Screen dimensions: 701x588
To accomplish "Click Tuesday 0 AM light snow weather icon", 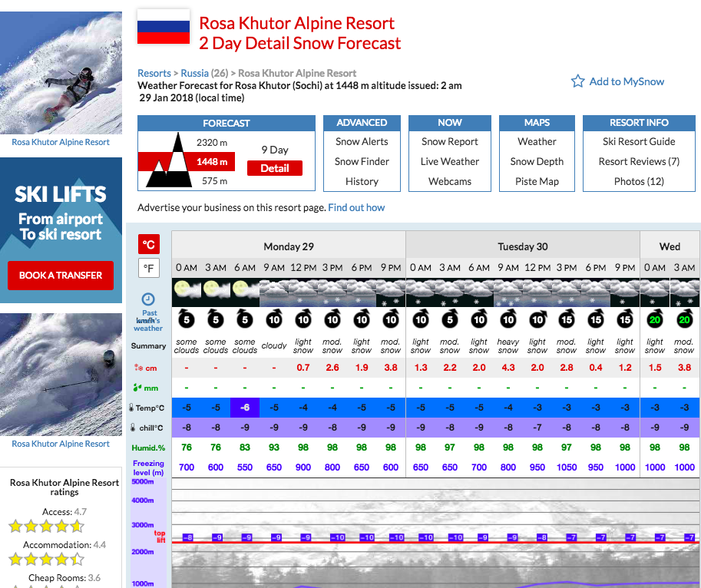I will pyautogui.click(x=421, y=292).
